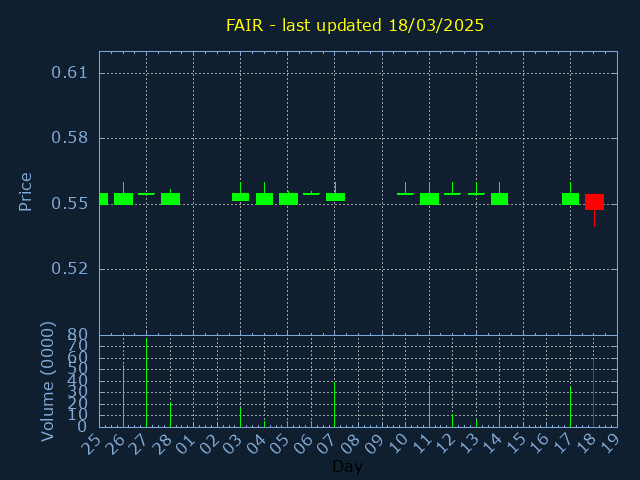Viewport: 640px width, 480px height.
Task: Click the x-axis day label 08
Action: point(350,443)
